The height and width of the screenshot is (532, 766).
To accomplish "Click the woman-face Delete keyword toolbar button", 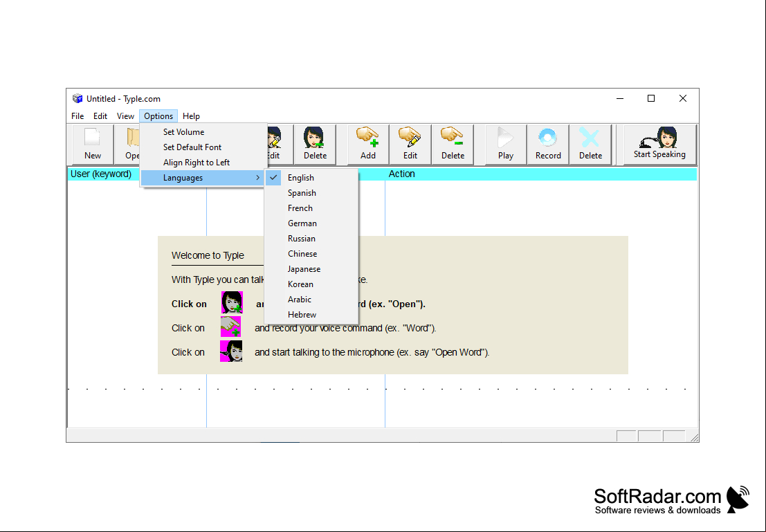I will tap(315, 144).
